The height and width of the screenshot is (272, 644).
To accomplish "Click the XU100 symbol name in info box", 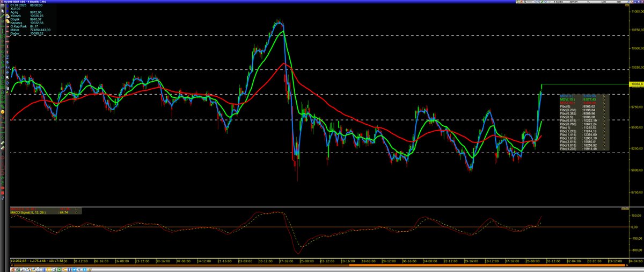I will [x=15, y=9].
